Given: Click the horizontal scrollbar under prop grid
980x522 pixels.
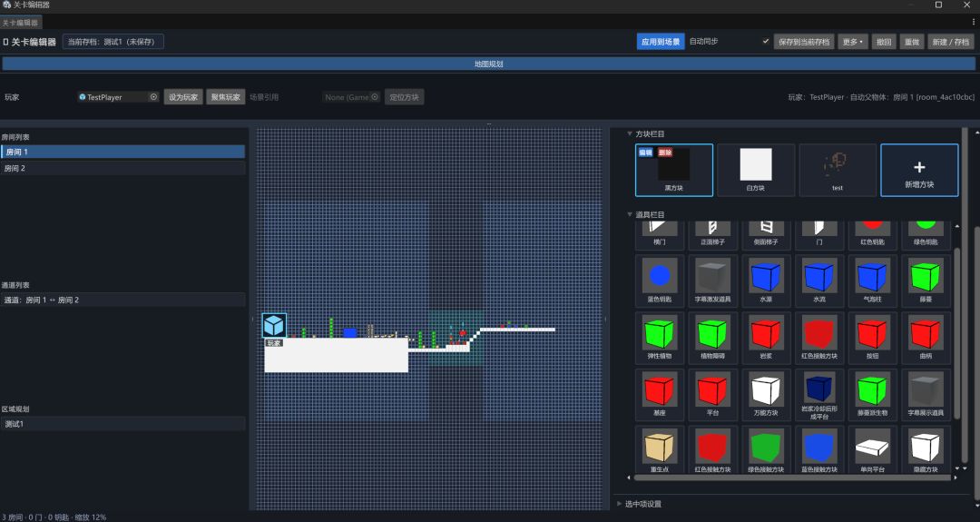Looking at the screenshot, I should (x=792, y=478).
